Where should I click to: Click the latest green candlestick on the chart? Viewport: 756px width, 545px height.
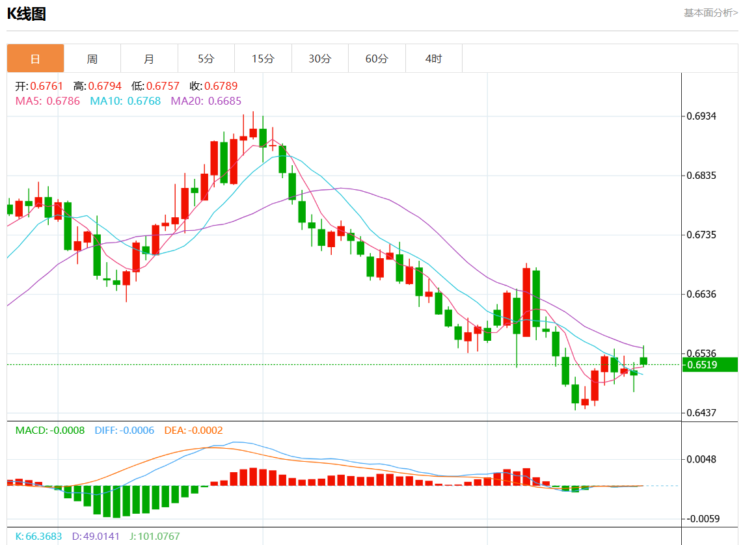click(x=643, y=361)
